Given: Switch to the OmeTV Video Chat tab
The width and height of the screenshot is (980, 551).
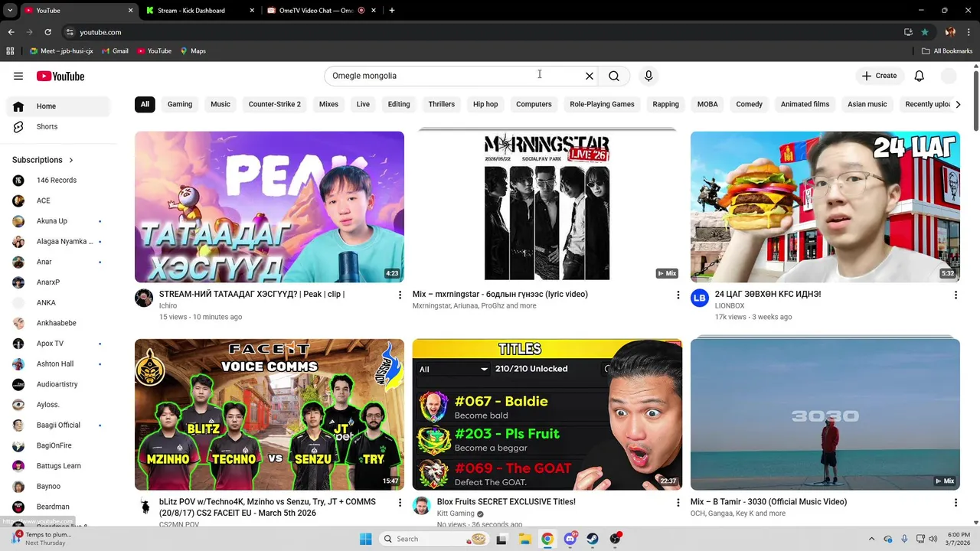Looking at the screenshot, I should (322, 11).
